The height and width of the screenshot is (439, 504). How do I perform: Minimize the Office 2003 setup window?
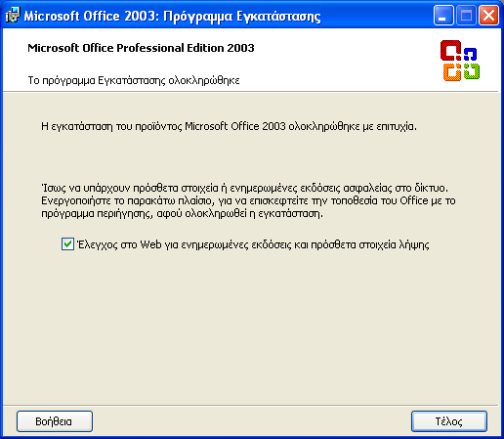[x=443, y=16]
